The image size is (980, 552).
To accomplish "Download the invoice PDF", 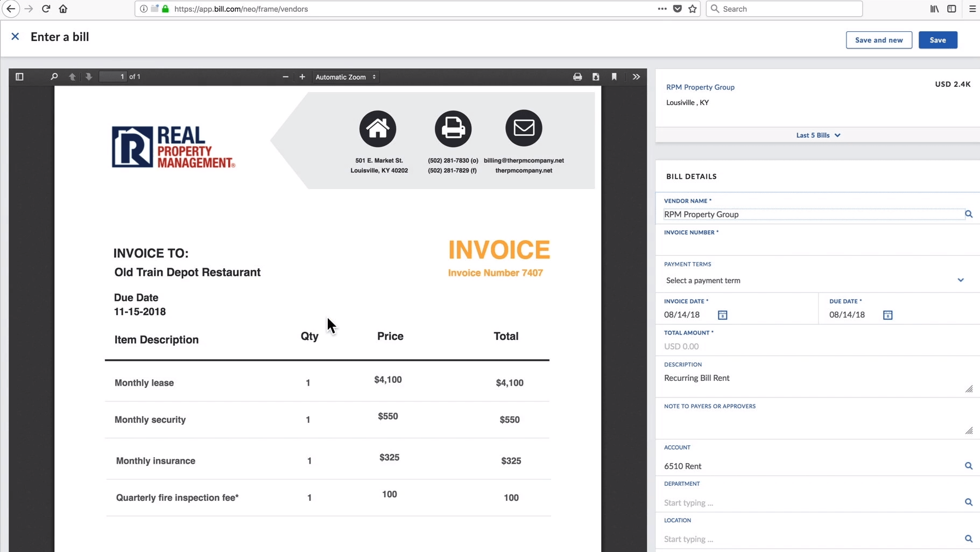I will pyautogui.click(x=595, y=76).
